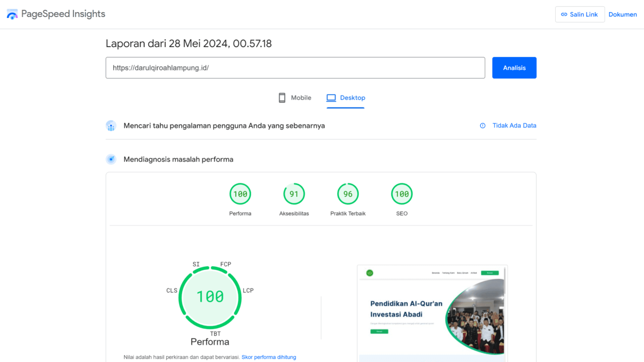Click the link chain icon in Salin Link
Image resolution: width=644 pixels, height=362 pixels.
point(564,14)
